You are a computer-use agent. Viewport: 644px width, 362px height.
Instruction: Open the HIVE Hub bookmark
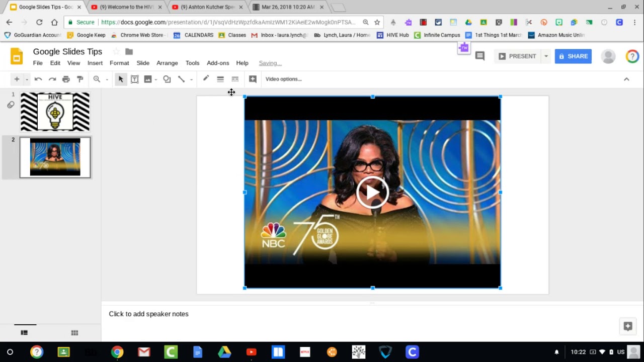point(393,35)
